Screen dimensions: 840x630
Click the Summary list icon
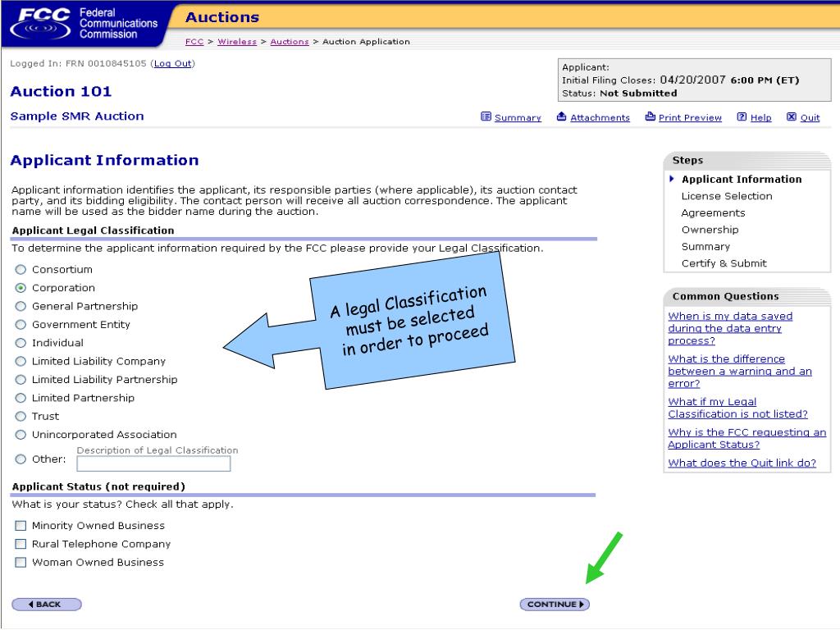click(x=486, y=116)
